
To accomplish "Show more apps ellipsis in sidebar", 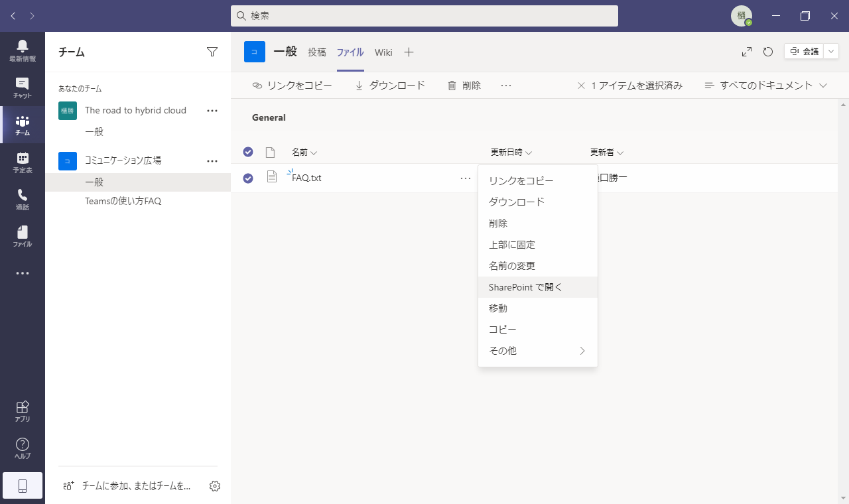I will click(x=23, y=273).
